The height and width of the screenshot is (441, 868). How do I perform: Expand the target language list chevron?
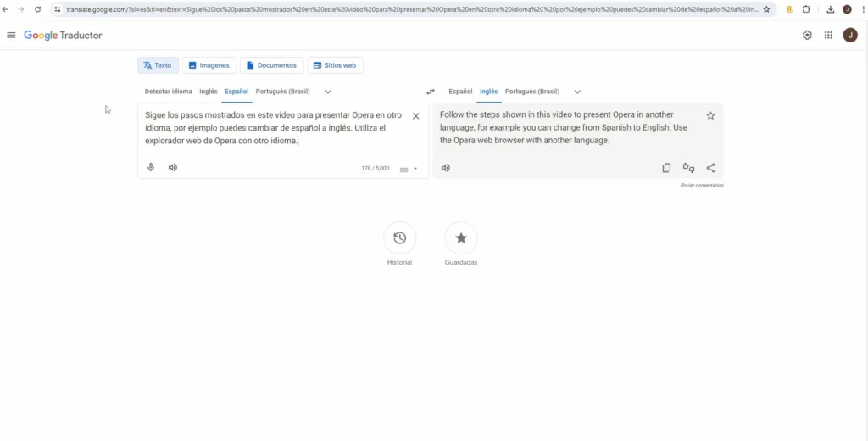pos(577,92)
